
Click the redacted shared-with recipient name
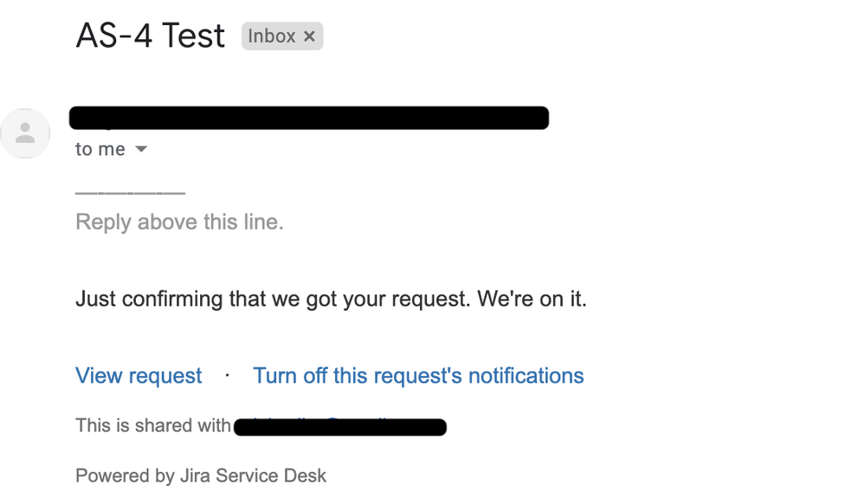[340, 426]
